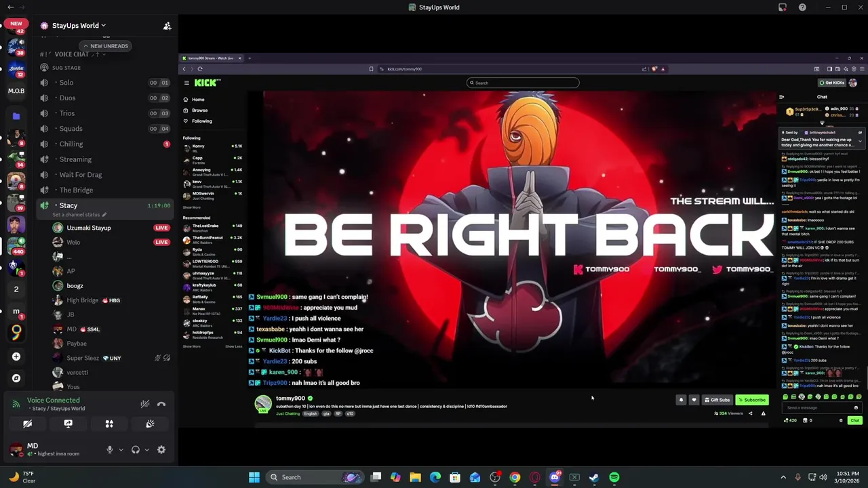Image resolution: width=868 pixels, height=488 pixels.
Task: Open Discord inbox icon in title bar
Action: tap(783, 7)
